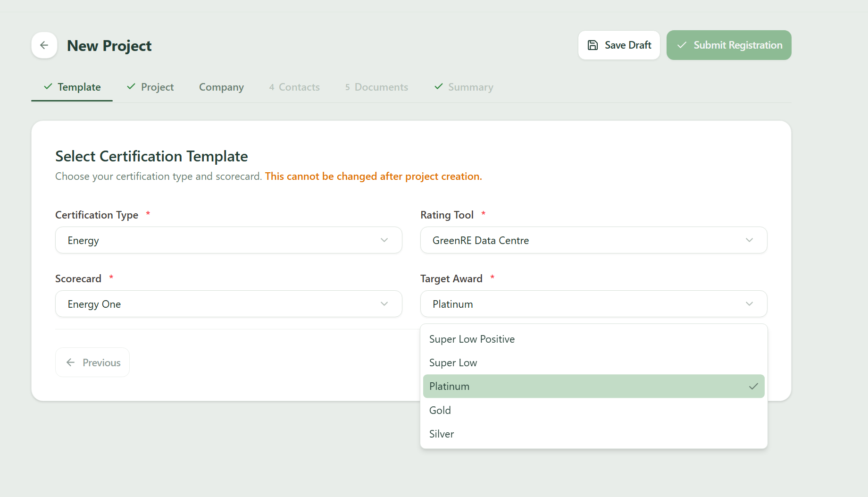Image resolution: width=868 pixels, height=497 pixels.
Task: Expand the Scorecard dropdown
Action: (x=229, y=304)
